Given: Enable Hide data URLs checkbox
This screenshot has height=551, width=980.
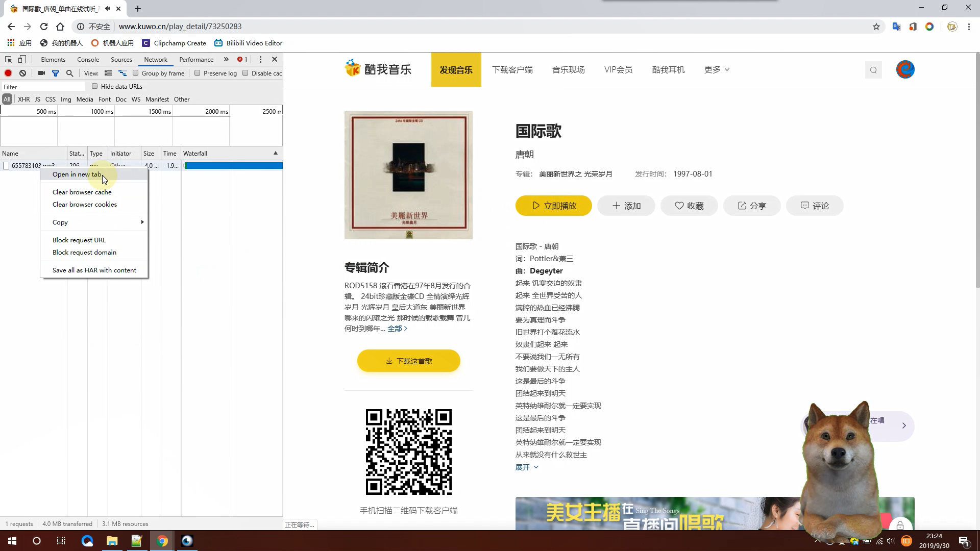Looking at the screenshot, I should pyautogui.click(x=95, y=86).
